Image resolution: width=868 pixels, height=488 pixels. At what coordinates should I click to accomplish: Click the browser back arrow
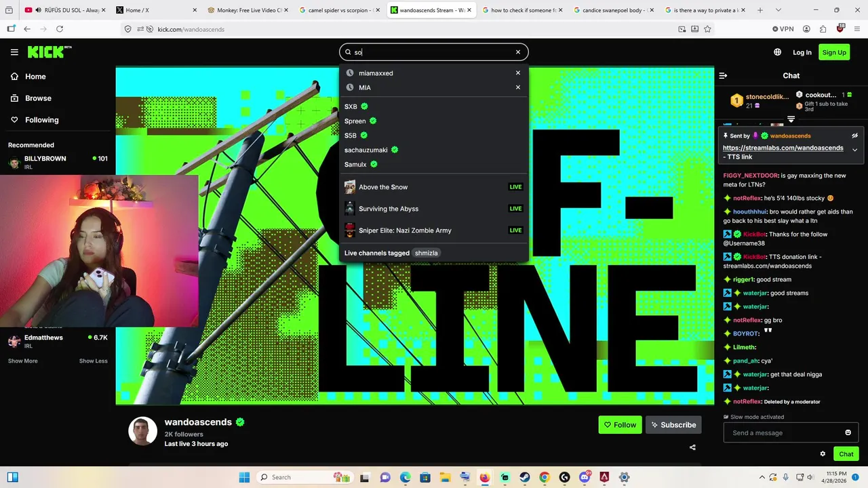pos(27,29)
